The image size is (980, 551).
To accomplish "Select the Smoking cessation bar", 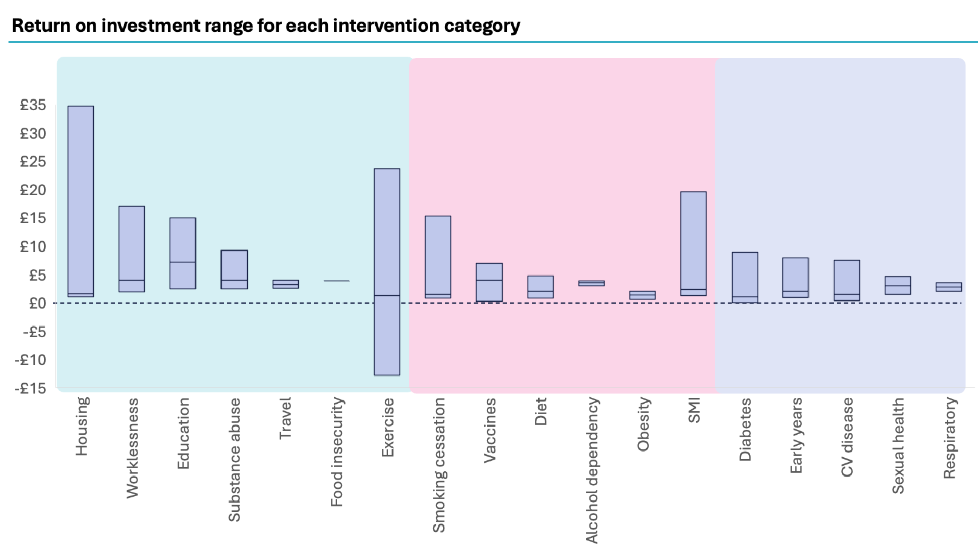I will (x=438, y=257).
